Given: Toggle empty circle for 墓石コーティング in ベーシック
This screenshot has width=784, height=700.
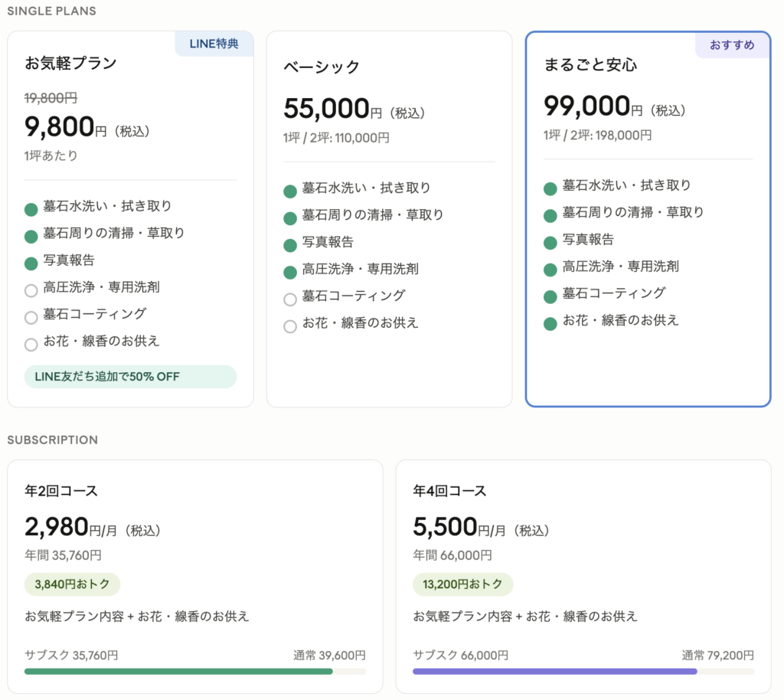Looking at the screenshot, I should [290, 299].
